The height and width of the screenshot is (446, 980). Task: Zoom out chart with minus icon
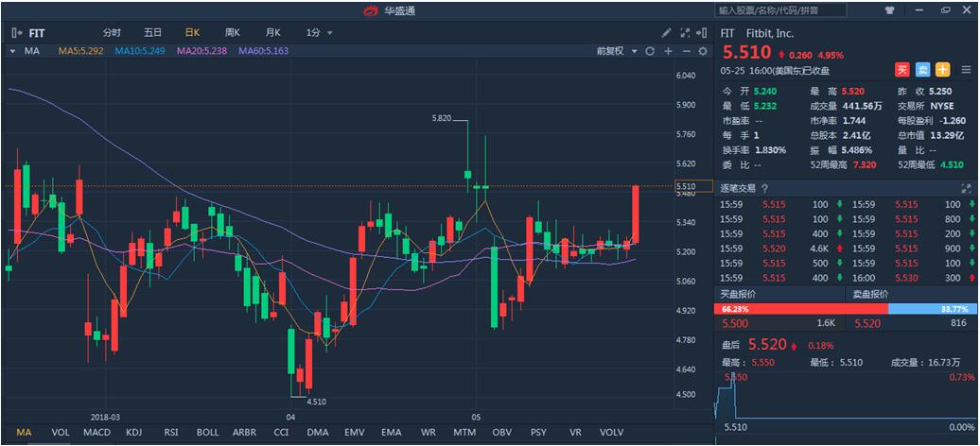coord(686,51)
